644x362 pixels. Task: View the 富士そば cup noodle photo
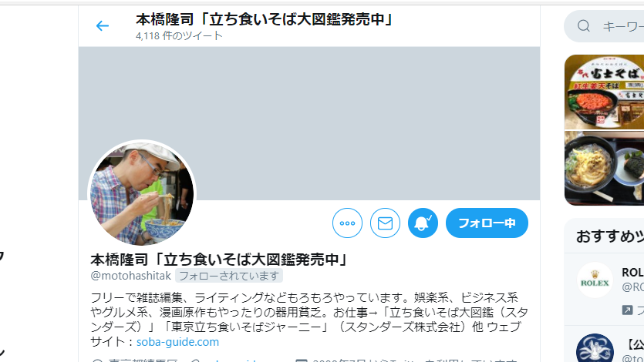[x=604, y=92]
